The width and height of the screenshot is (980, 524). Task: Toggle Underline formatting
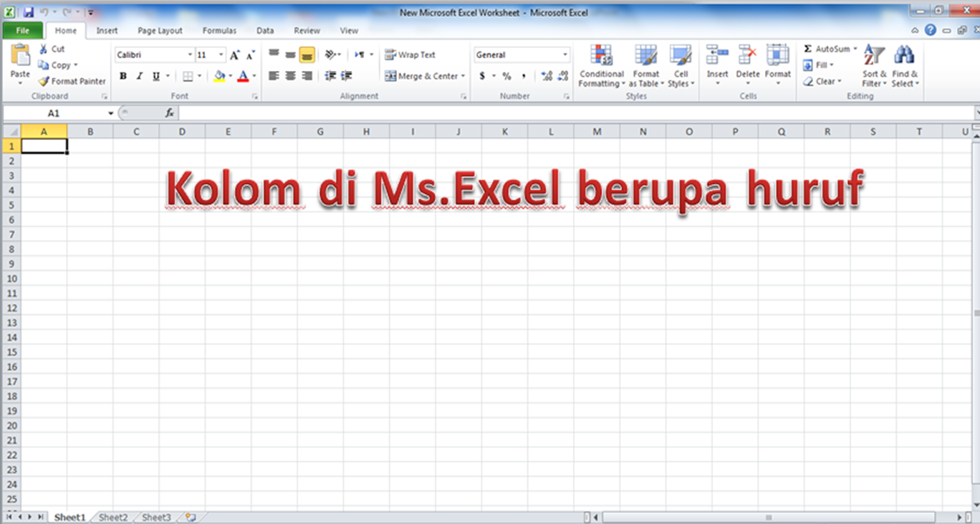(x=155, y=76)
